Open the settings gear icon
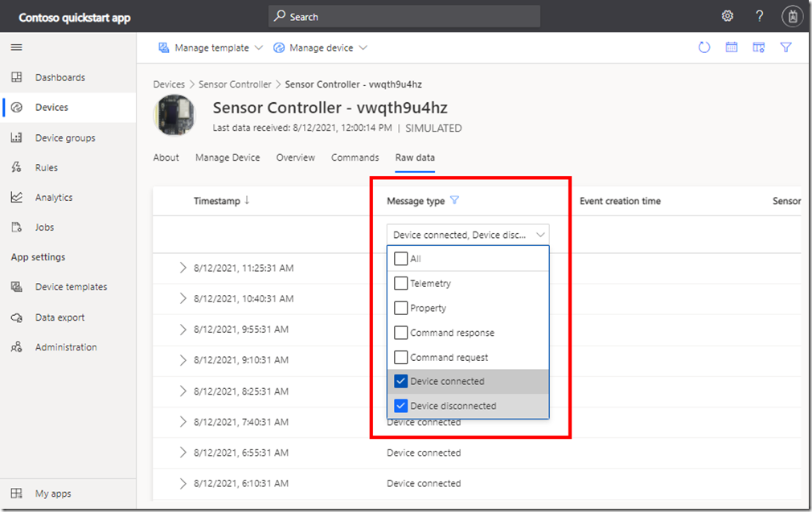The width and height of the screenshot is (812, 512). (727, 16)
